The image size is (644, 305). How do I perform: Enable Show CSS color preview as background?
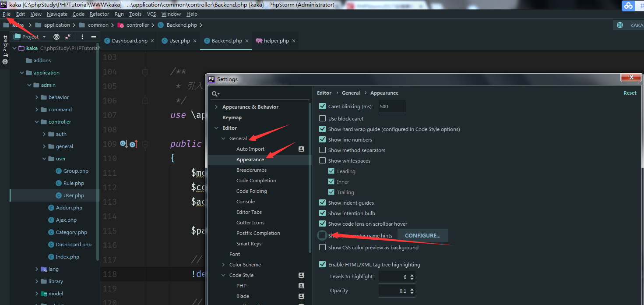(323, 247)
